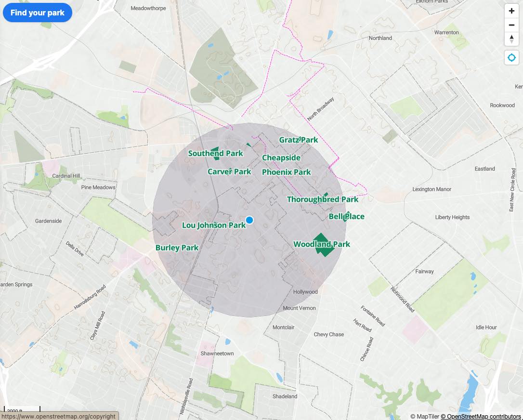523x420 pixels.
Task: Click the Thoroughbred Park green marker
Action: (326, 195)
